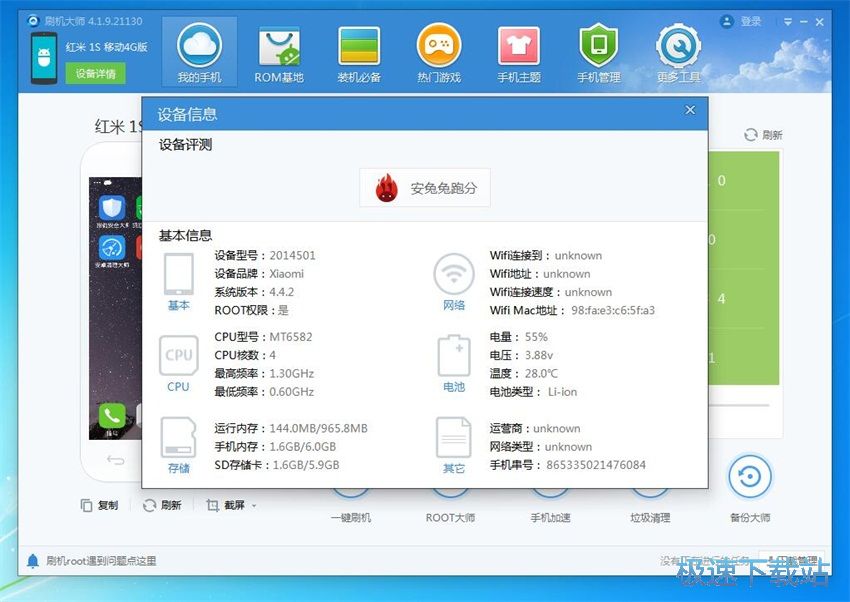The width and height of the screenshot is (850, 602).
Task: Open the 手机加速 tool
Action: 550,517
